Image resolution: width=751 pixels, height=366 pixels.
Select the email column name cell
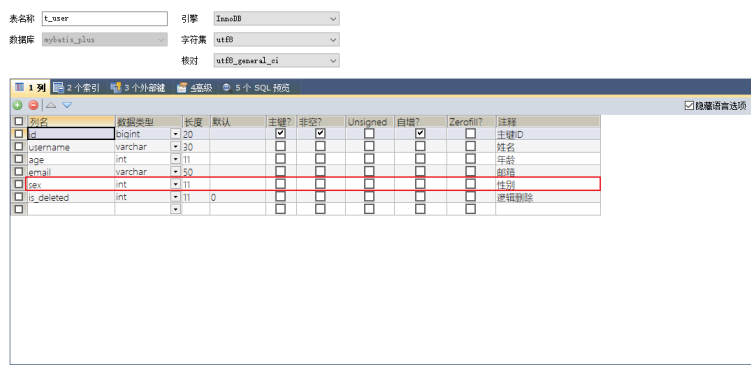tap(71, 172)
